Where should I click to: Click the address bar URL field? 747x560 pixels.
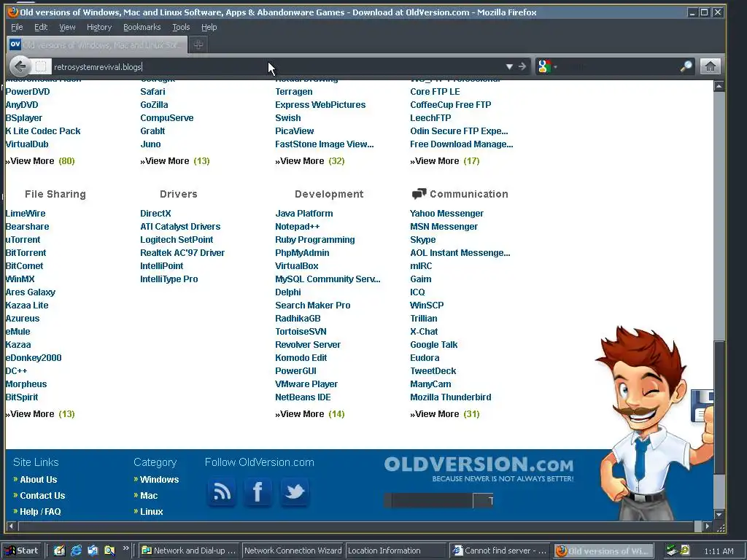coord(276,66)
